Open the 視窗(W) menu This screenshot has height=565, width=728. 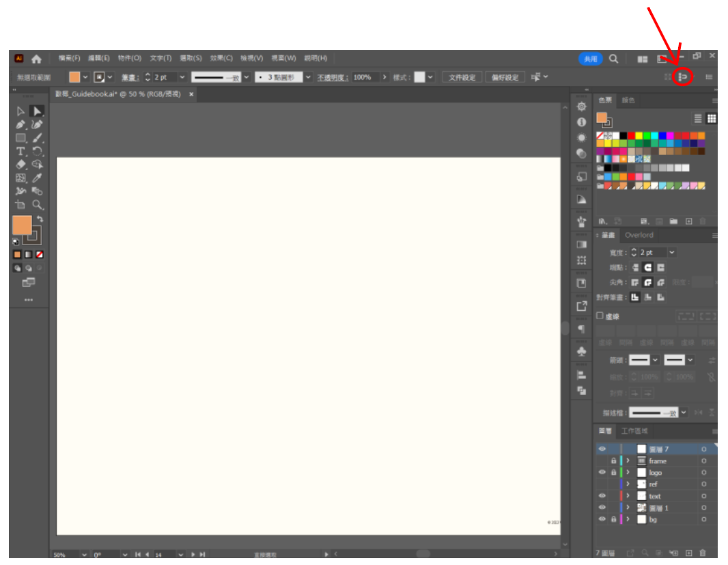click(x=283, y=58)
